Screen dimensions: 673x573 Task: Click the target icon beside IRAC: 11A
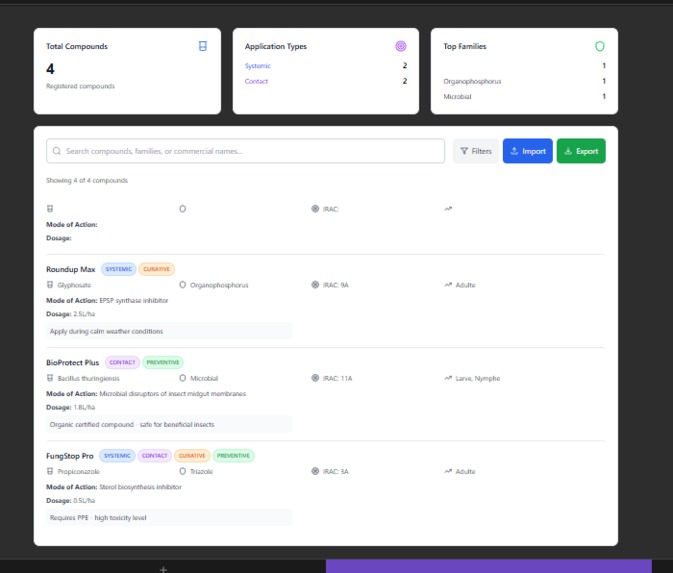(315, 378)
